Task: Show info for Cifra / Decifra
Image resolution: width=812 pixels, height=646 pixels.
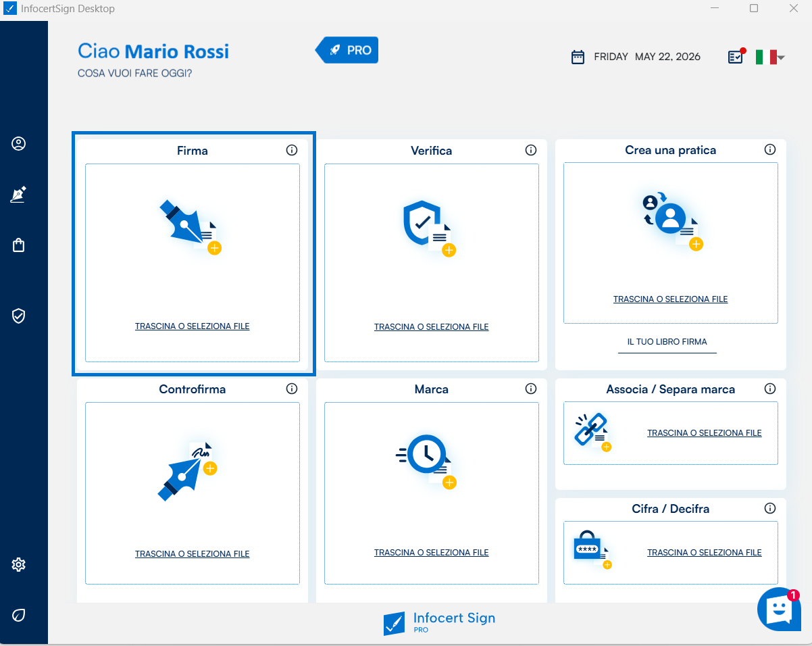Action: 770,508
